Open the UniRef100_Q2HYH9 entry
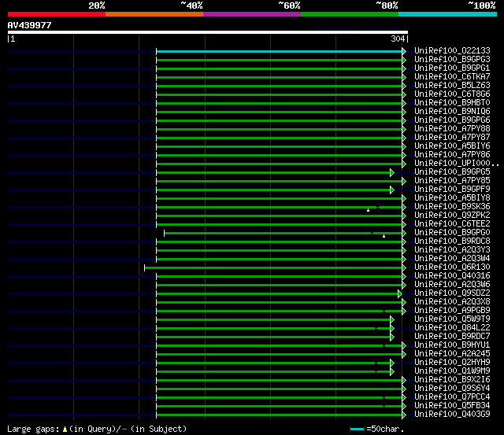 pos(452,363)
